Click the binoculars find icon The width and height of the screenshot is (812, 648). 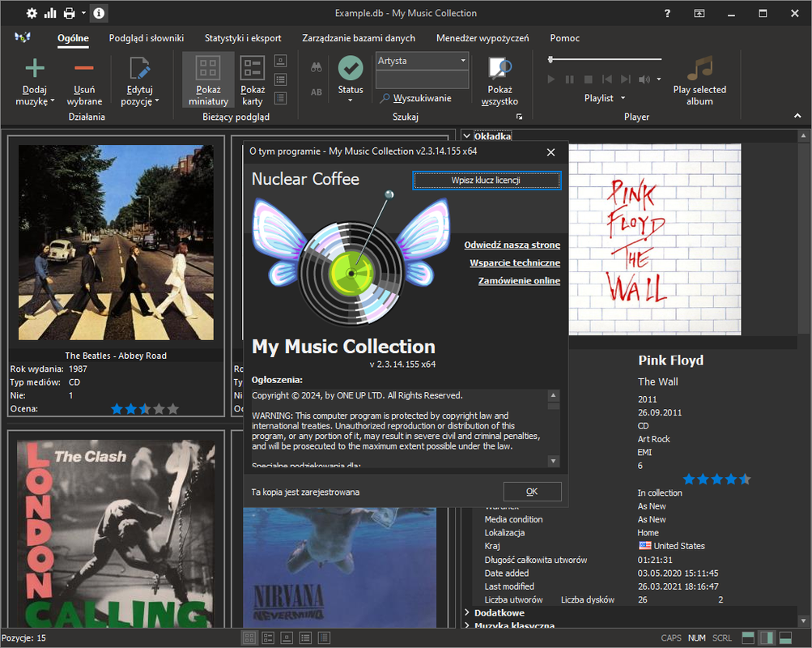tap(317, 67)
